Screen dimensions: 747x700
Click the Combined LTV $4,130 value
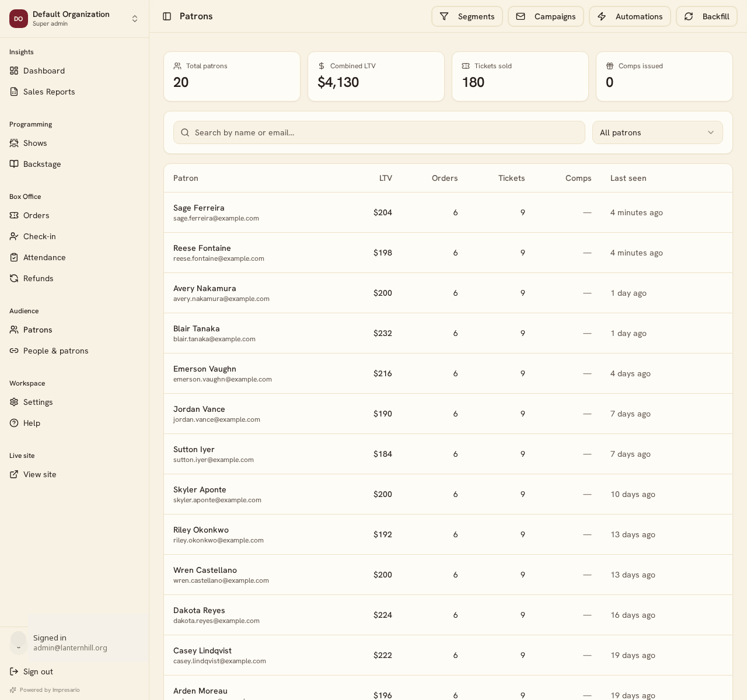338,82
